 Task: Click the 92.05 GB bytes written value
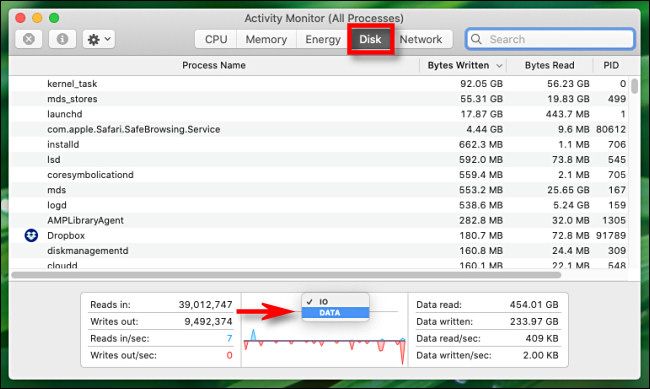click(x=481, y=84)
